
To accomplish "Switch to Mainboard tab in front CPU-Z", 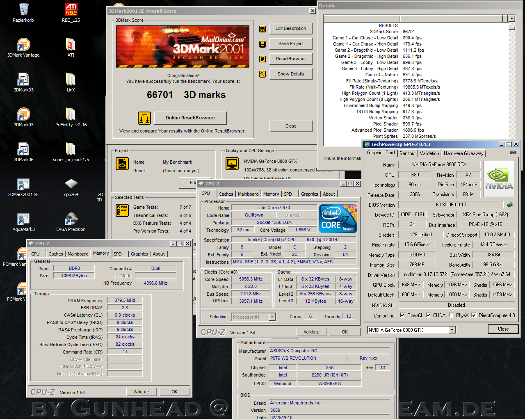I will (248, 194).
